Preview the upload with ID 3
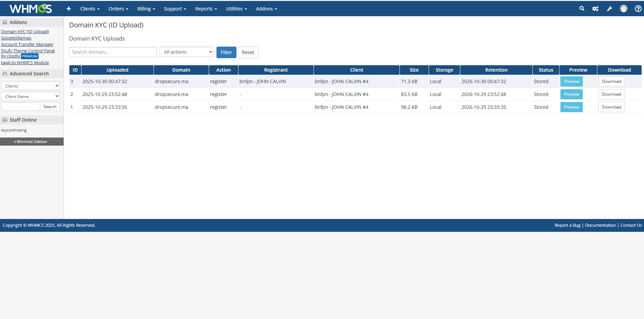This screenshot has height=319, width=644. pyautogui.click(x=571, y=81)
